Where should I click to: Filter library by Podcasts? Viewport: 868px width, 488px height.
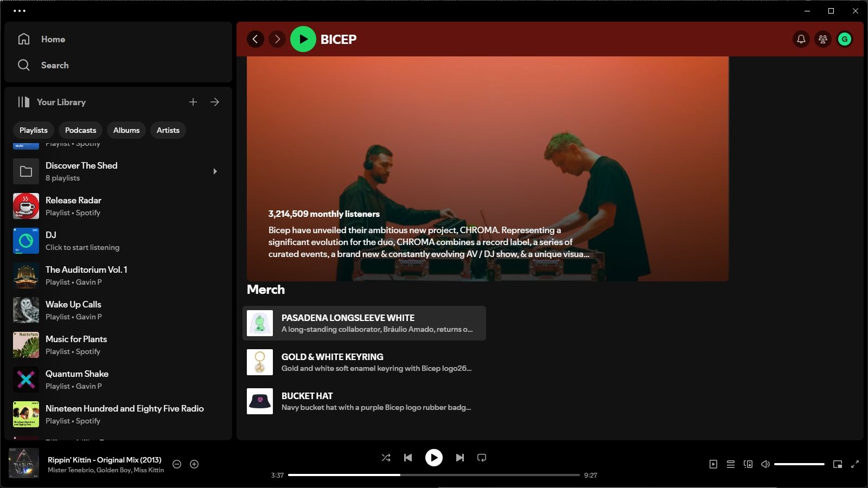tap(80, 130)
